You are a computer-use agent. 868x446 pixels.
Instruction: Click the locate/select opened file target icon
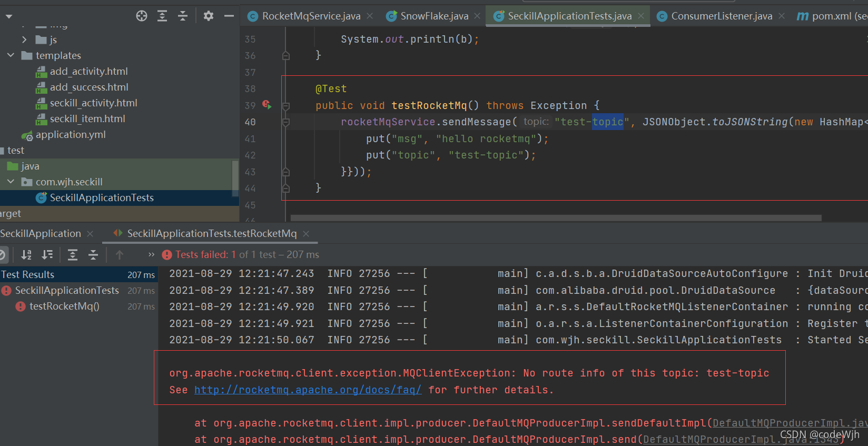pos(142,16)
